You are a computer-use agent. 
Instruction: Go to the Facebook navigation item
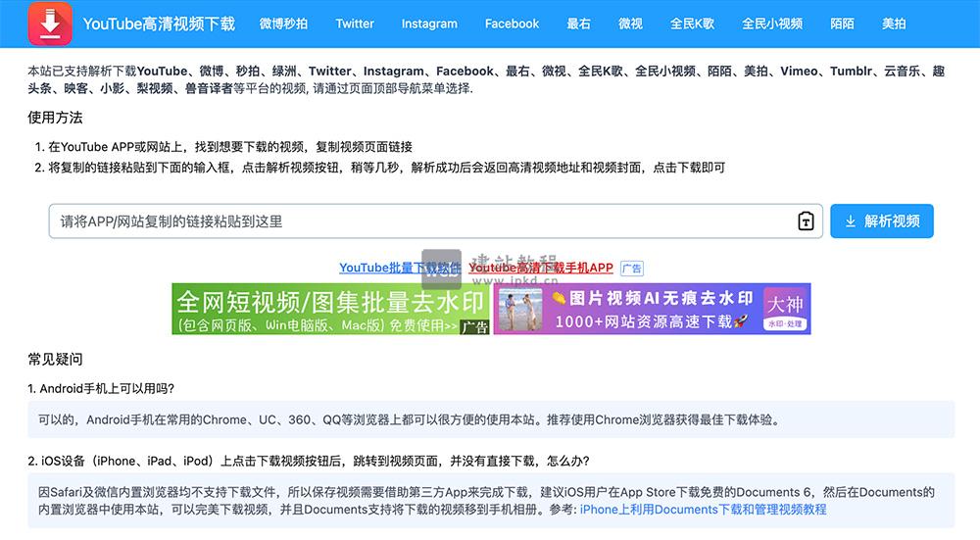[512, 24]
